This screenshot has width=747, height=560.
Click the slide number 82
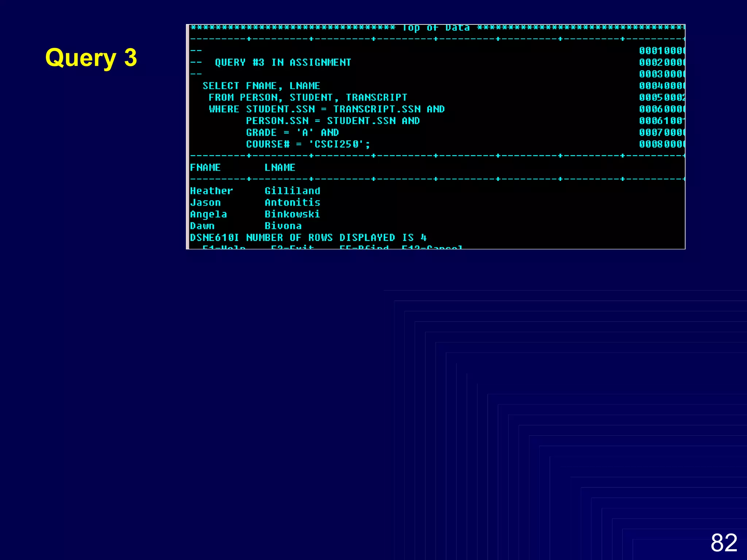point(724,543)
